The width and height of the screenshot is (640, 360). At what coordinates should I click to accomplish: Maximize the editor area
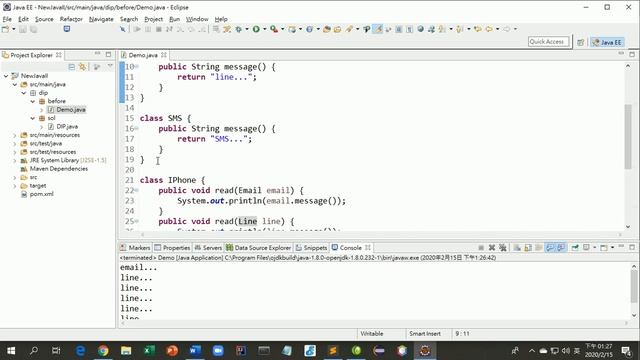tap(632, 54)
